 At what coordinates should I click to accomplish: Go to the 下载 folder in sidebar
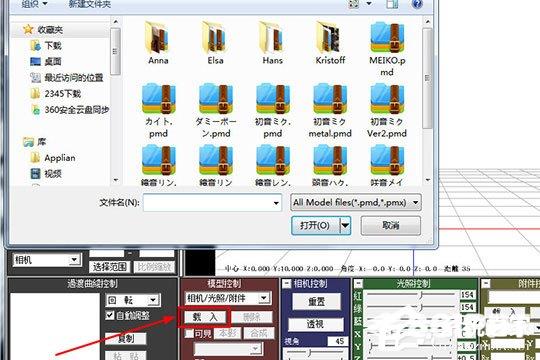coord(46,45)
